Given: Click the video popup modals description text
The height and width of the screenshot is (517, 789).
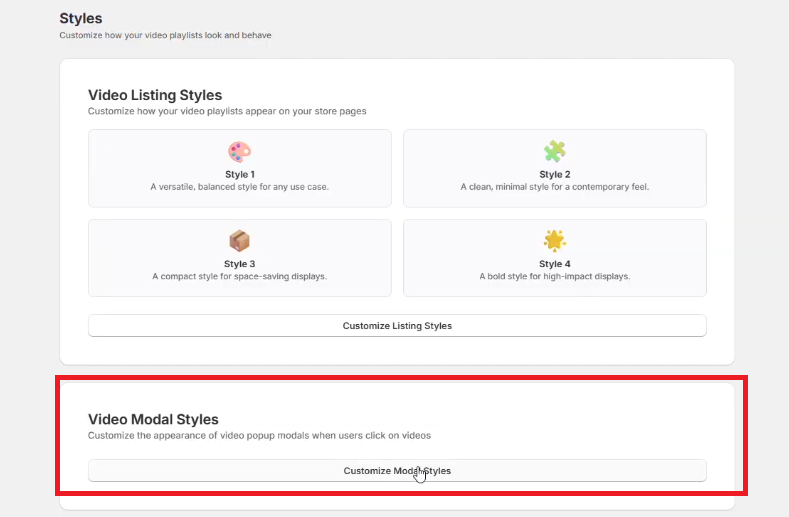Looking at the screenshot, I should click(x=259, y=436).
